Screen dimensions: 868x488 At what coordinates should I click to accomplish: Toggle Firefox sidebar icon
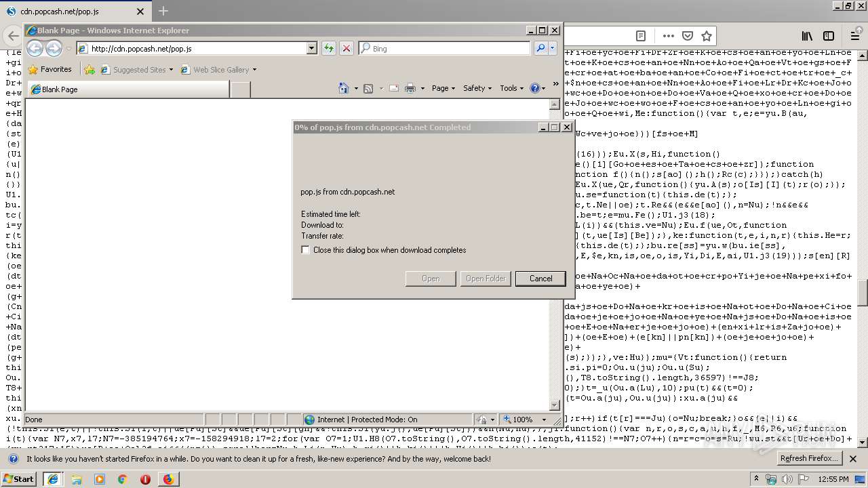pyautogui.click(x=829, y=36)
